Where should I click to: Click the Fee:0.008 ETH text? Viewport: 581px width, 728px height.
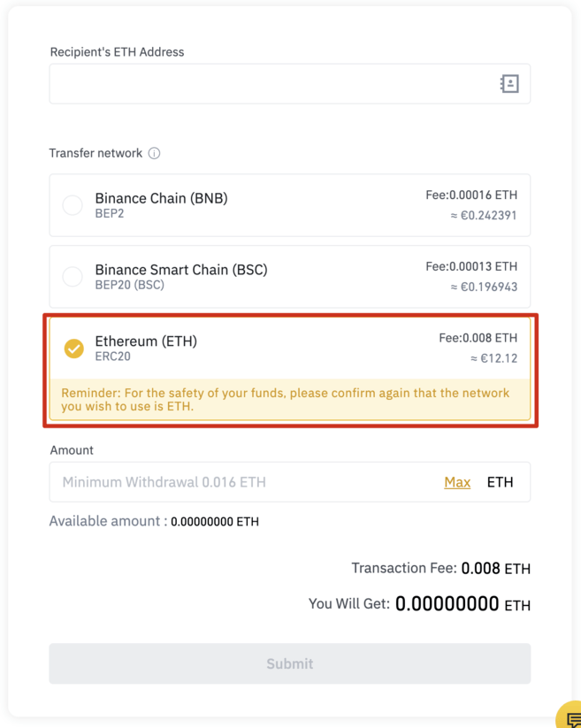pyautogui.click(x=478, y=338)
